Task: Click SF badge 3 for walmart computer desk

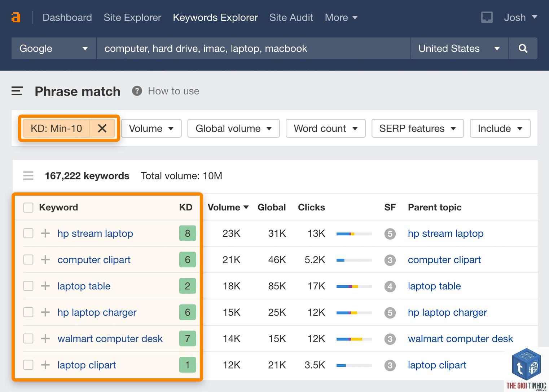Action: coord(390,339)
